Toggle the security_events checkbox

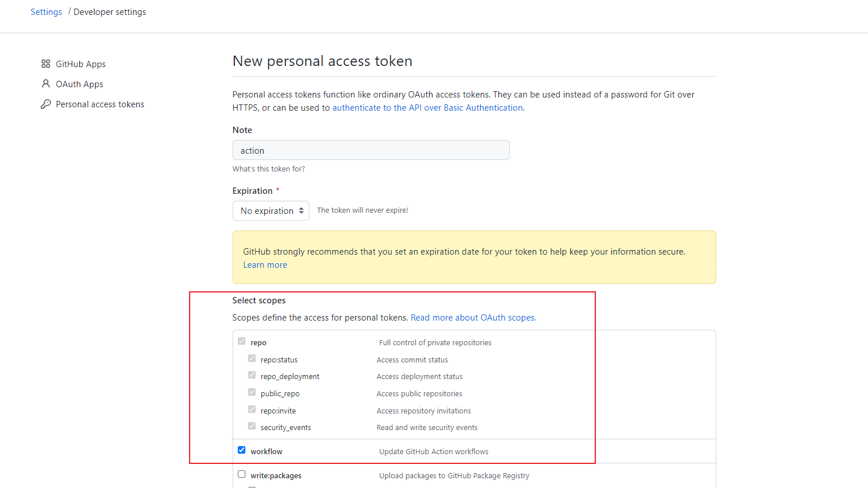click(x=252, y=426)
